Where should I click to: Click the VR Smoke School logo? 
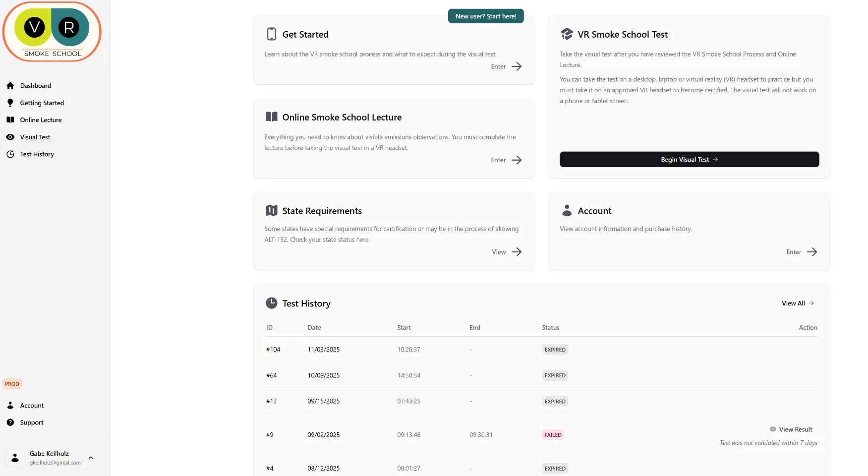52,32
